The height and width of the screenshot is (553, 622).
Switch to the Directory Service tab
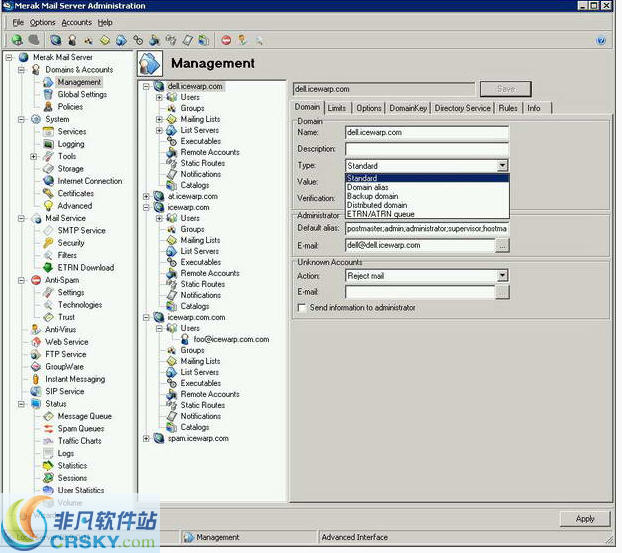point(463,108)
